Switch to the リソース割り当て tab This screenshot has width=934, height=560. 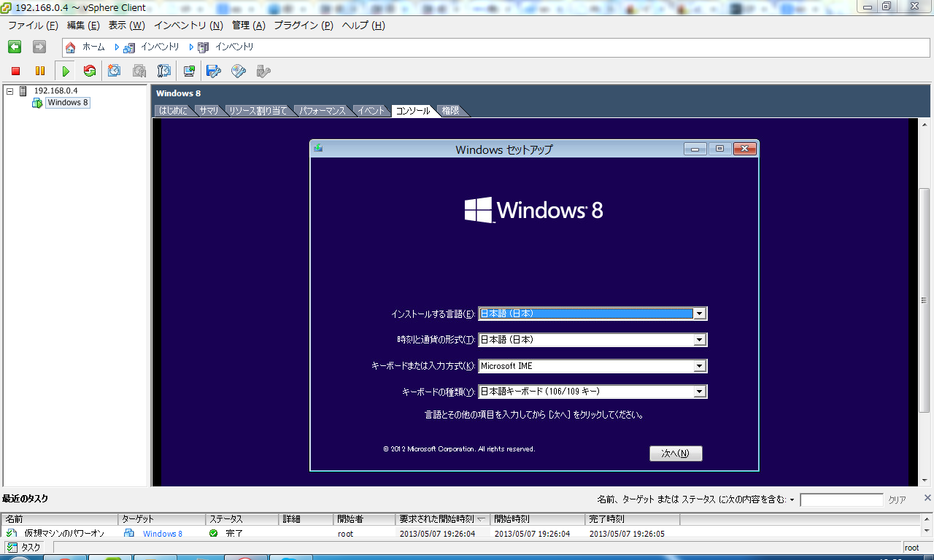coord(258,111)
